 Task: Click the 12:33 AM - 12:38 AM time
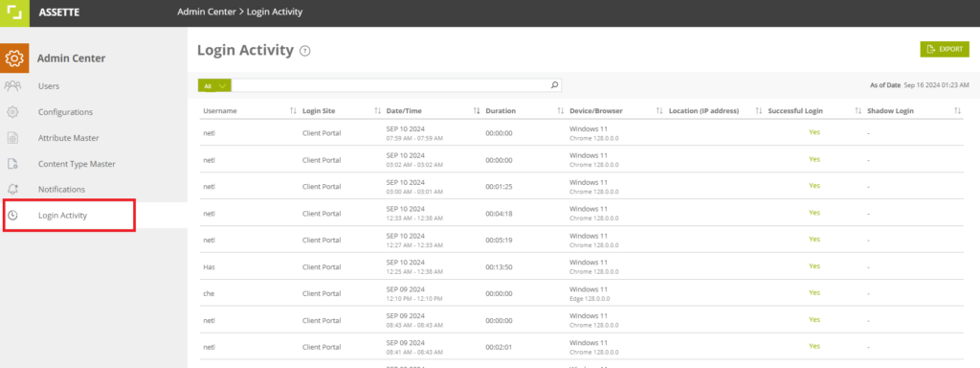click(x=414, y=218)
